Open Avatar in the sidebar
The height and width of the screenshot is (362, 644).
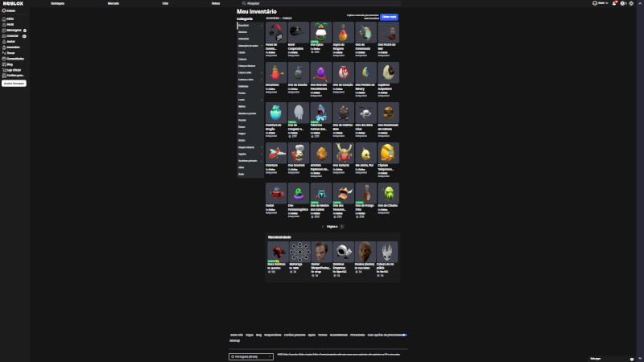click(9, 42)
